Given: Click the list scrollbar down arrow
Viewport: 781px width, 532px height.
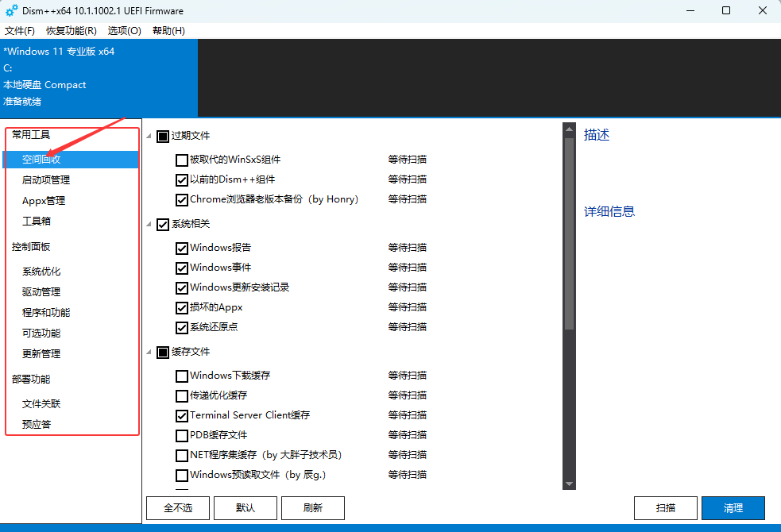Looking at the screenshot, I should click(570, 484).
